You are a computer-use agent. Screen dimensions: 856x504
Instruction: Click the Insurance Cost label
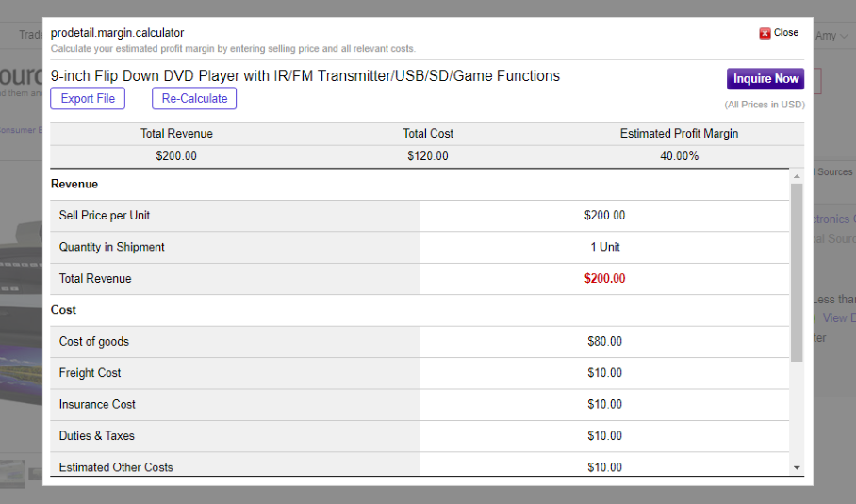click(x=96, y=405)
